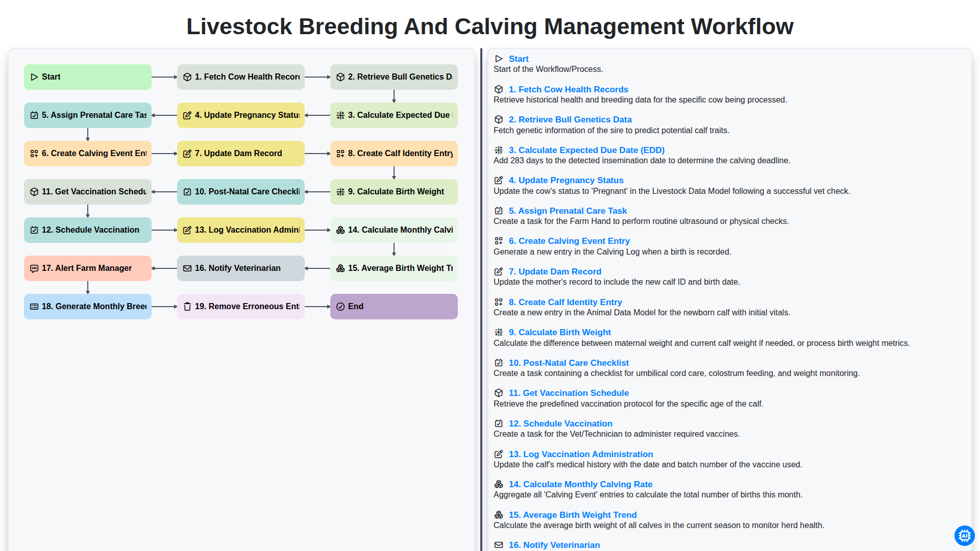Click the cube icon in Retrieve Bull Genetics node
980x551 pixels.
(340, 77)
